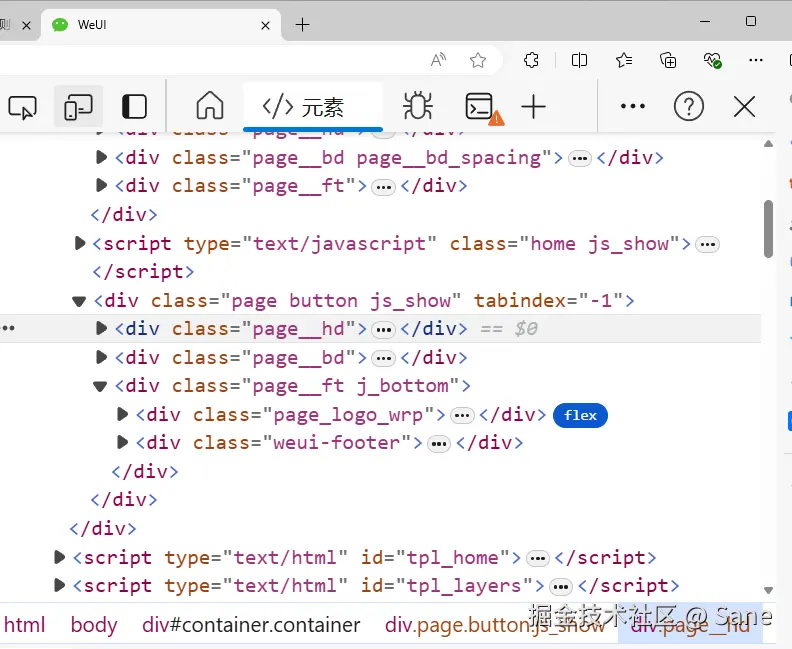Click the id="tpl_layers" attribute

(x=447, y=586)
